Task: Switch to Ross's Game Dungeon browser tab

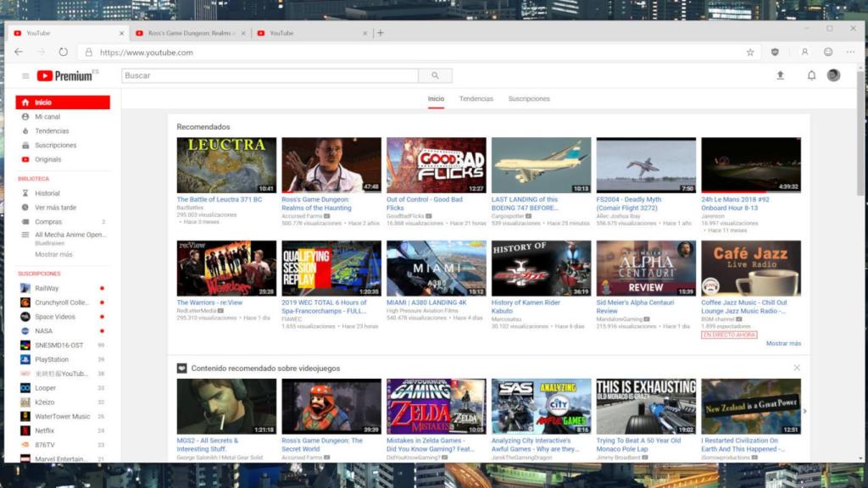Action: click(x=189, y=33)
